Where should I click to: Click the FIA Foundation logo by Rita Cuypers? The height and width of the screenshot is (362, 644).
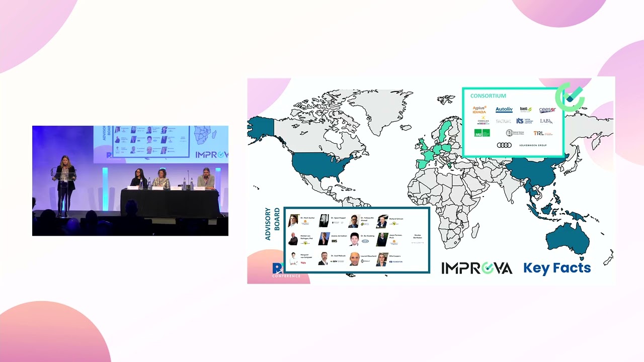[395, 262]
